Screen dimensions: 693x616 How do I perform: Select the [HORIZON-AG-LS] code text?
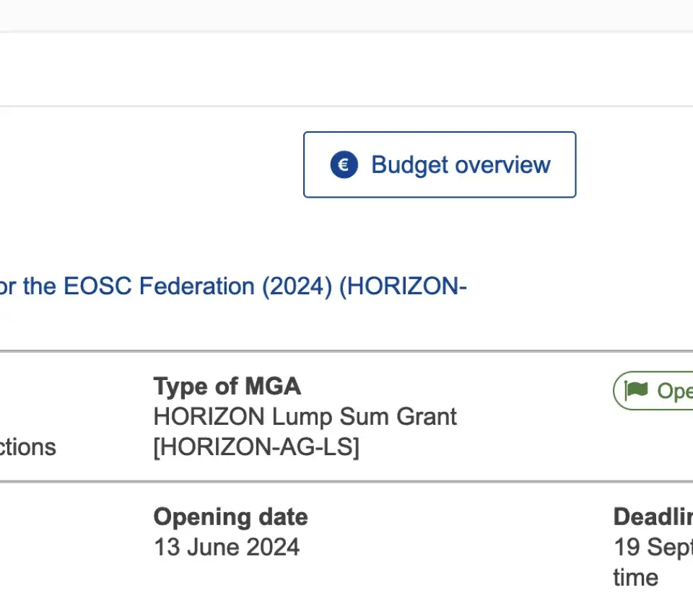(256, 447)
